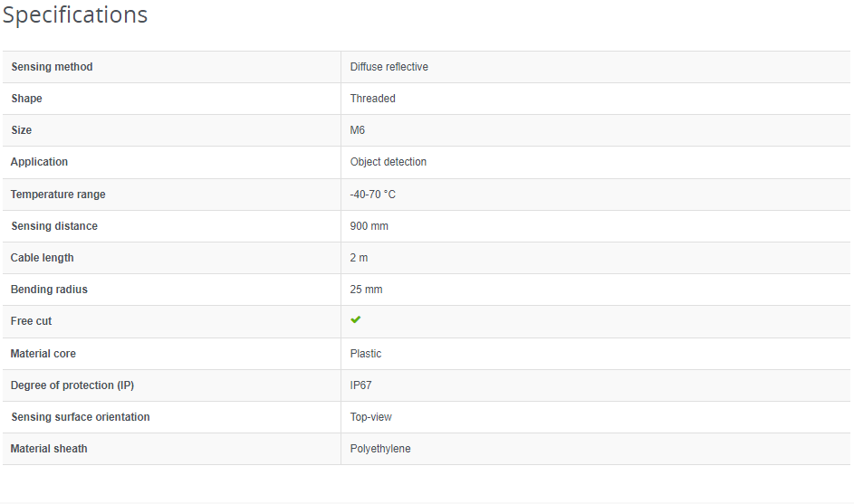Click the Object detection value
Image resolution: width=854 pixels, height=504 pixels.
click(x=389, y=162)
